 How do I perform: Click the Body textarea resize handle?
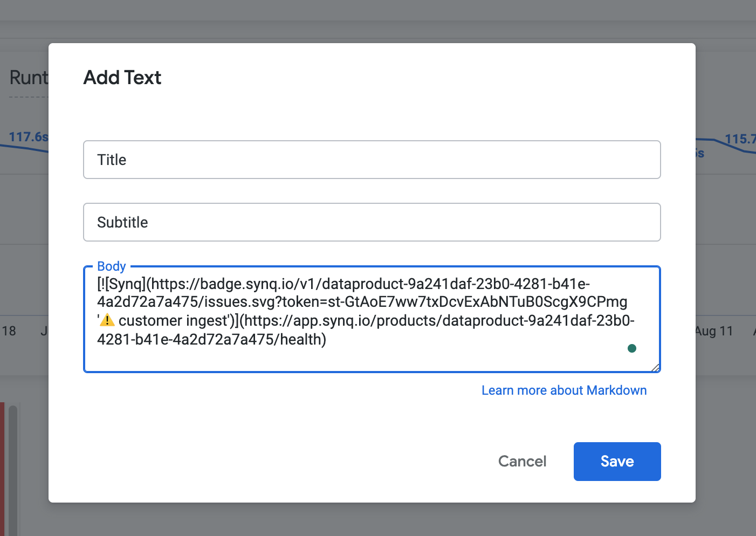coord(655,368)
